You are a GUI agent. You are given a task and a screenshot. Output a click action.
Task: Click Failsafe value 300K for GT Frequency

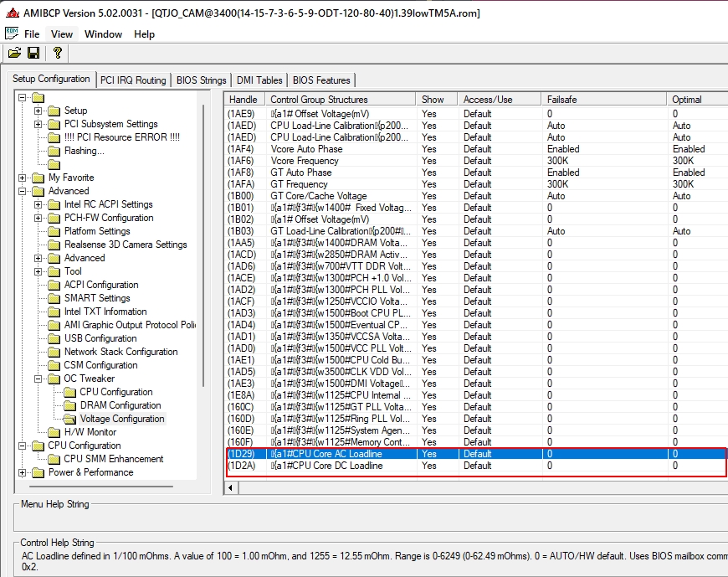click(x=557, y=184)
